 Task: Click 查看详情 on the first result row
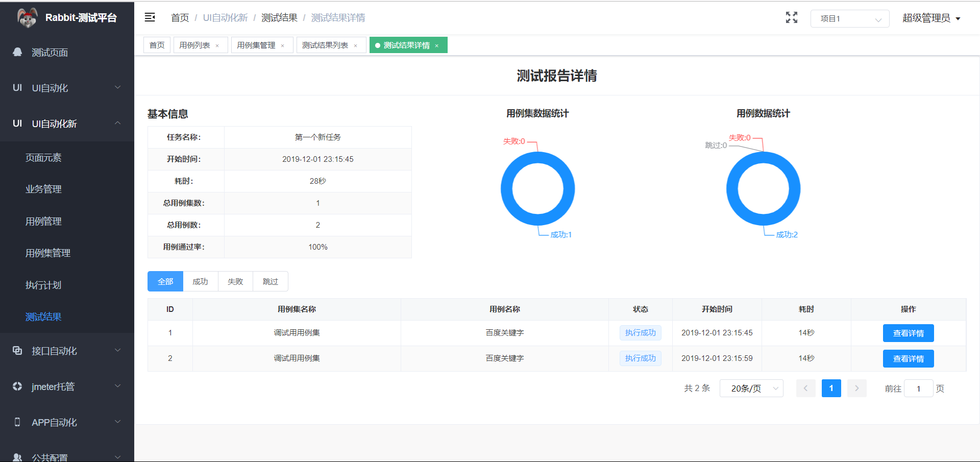(908, 333)
